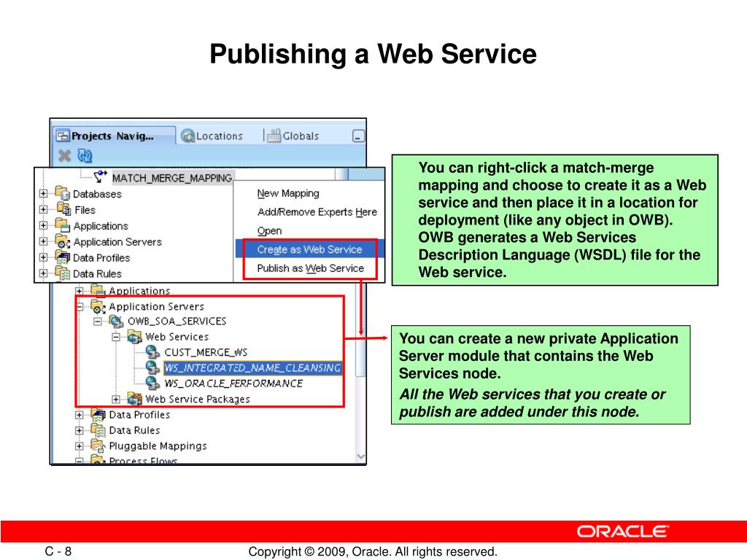Click the MATCH_MERGE_MAPPING mapping icon
747x560 pixels.
101,176
